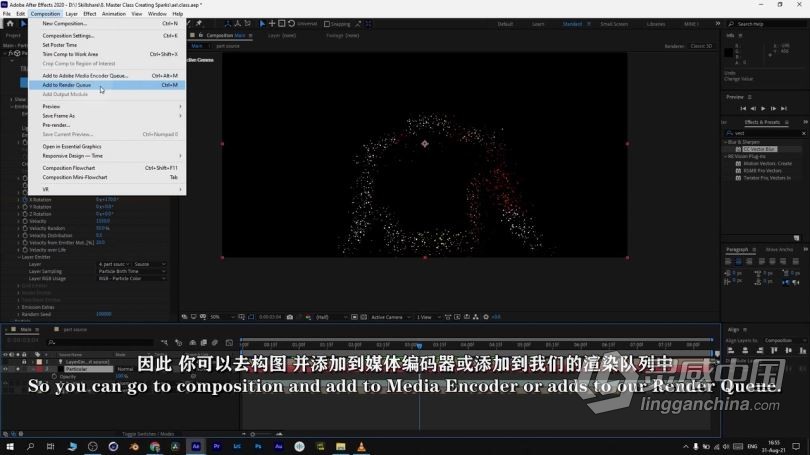Viewport: 810px width, 455px height.
Task: Click the current-time indicator in timeline
Action: tap(419, 345)
